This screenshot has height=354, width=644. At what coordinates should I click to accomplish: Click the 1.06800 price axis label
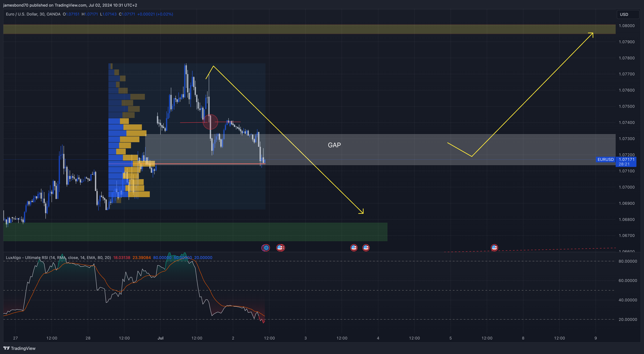(627, 219)
